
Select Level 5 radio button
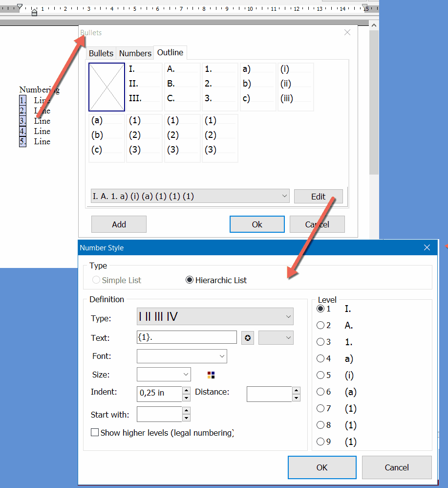pos(320,375)
